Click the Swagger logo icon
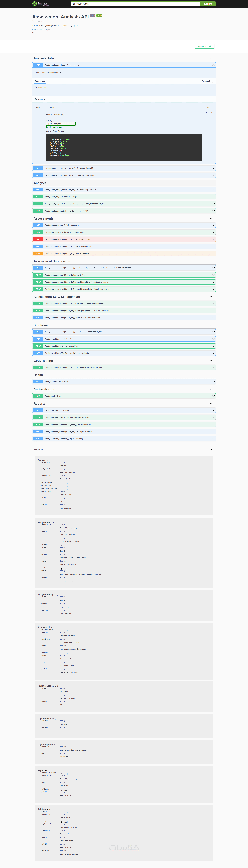This screenshot has width=248, height=868. [34, 3]
